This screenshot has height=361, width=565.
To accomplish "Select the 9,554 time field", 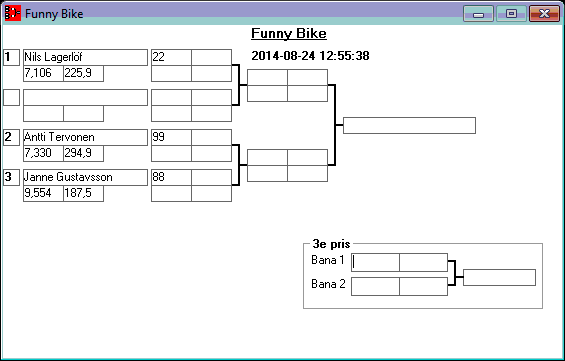I will click(x=44, y=193).
